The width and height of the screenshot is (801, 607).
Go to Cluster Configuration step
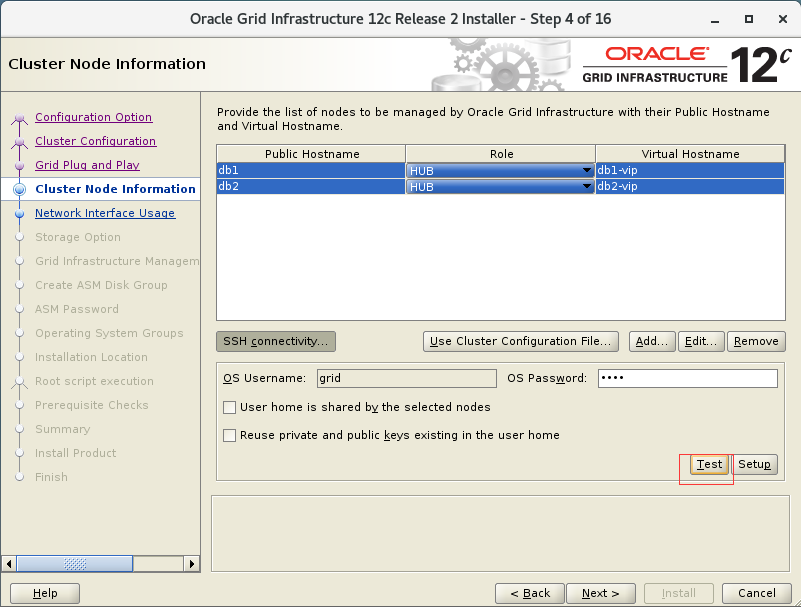coord(96,141)
